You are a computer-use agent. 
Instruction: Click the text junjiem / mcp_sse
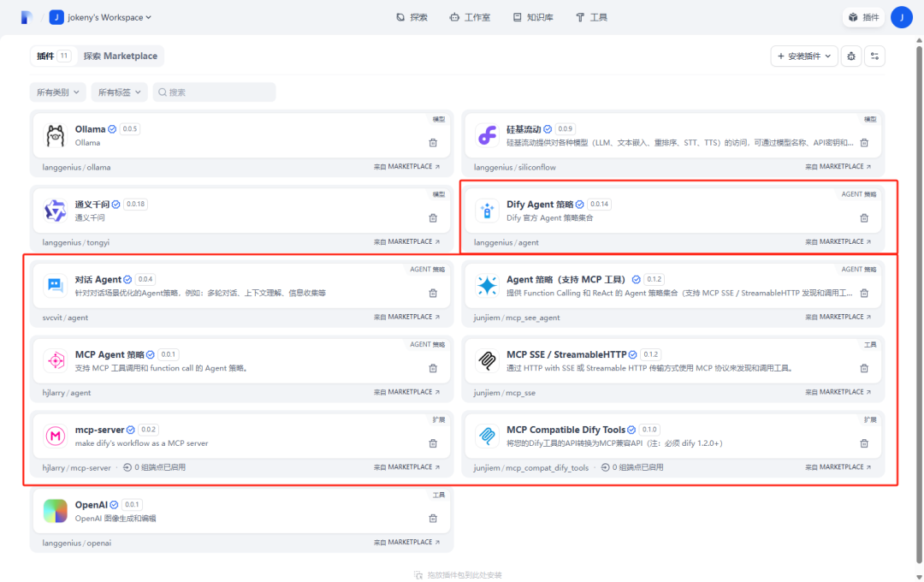point(505,393)
